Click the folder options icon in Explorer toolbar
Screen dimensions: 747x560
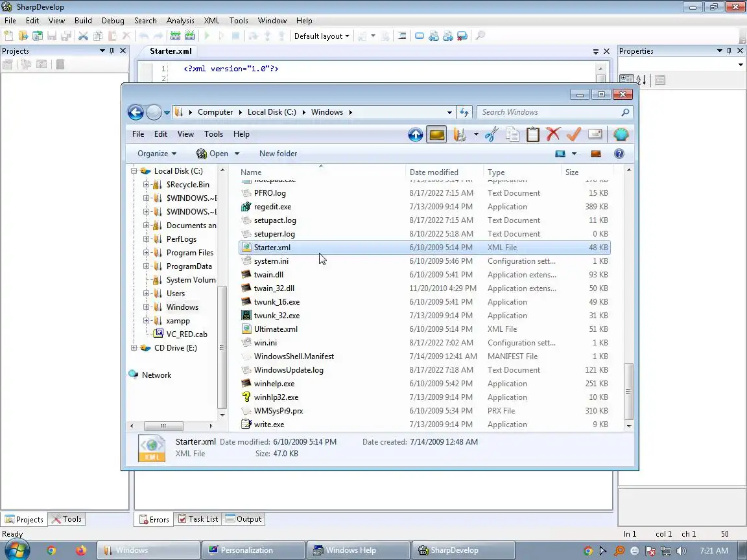click(459, 135)
